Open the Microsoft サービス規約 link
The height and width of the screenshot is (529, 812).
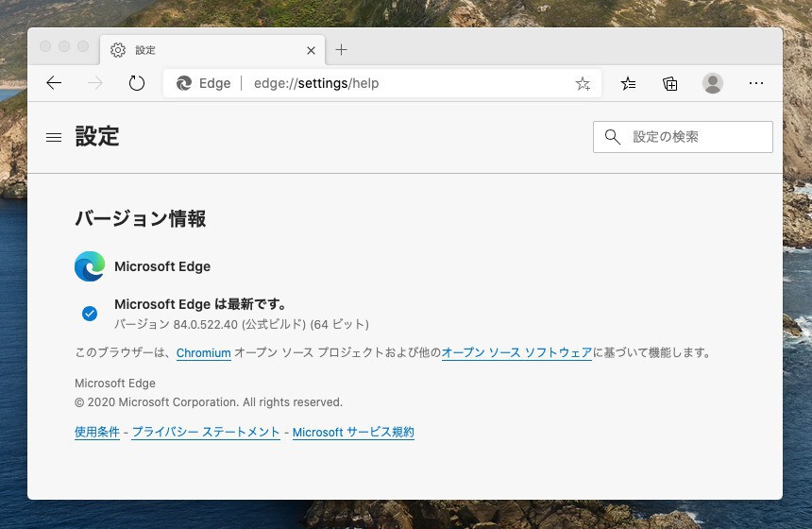(353, 433)
